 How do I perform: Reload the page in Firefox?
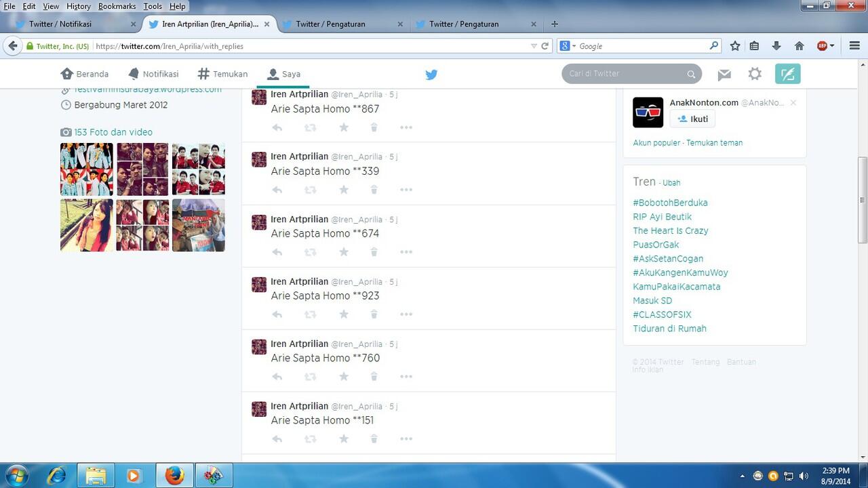pos(545,46)
